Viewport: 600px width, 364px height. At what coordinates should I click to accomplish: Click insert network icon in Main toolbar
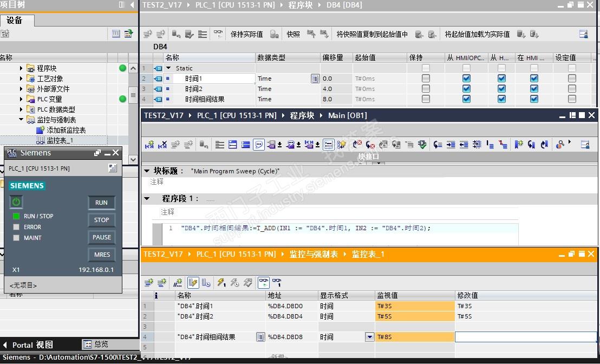tap(149, 144)
